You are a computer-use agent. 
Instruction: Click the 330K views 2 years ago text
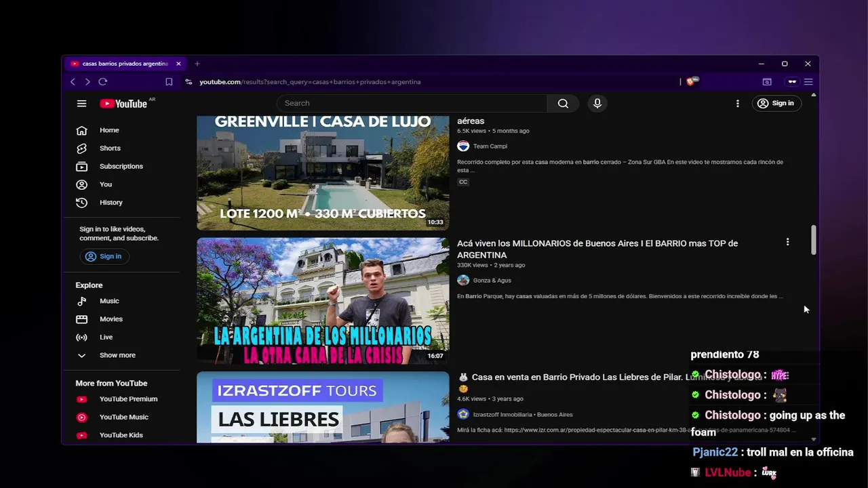pos(491,265)
